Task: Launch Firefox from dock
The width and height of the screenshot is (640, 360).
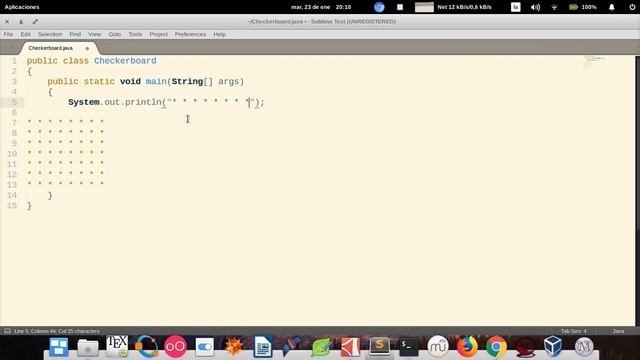Action: (x=467, y=347)
